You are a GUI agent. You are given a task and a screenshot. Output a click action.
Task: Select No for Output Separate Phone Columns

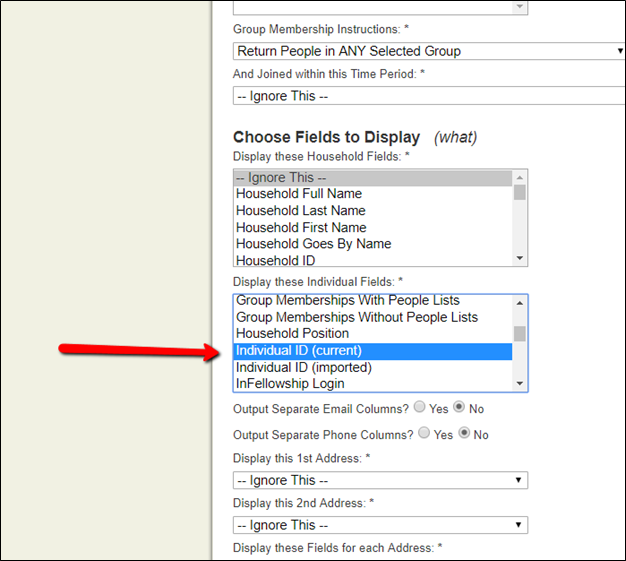point(464,433)
